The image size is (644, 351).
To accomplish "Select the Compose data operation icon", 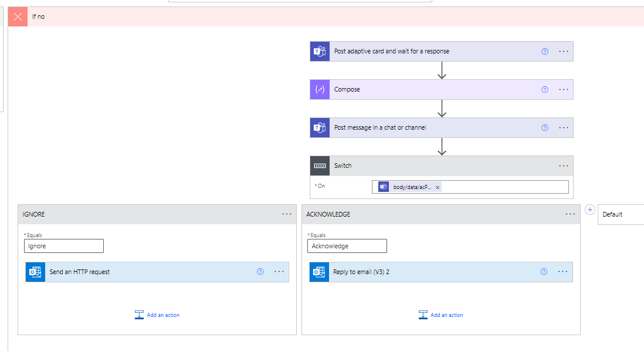I will point(320,89).
